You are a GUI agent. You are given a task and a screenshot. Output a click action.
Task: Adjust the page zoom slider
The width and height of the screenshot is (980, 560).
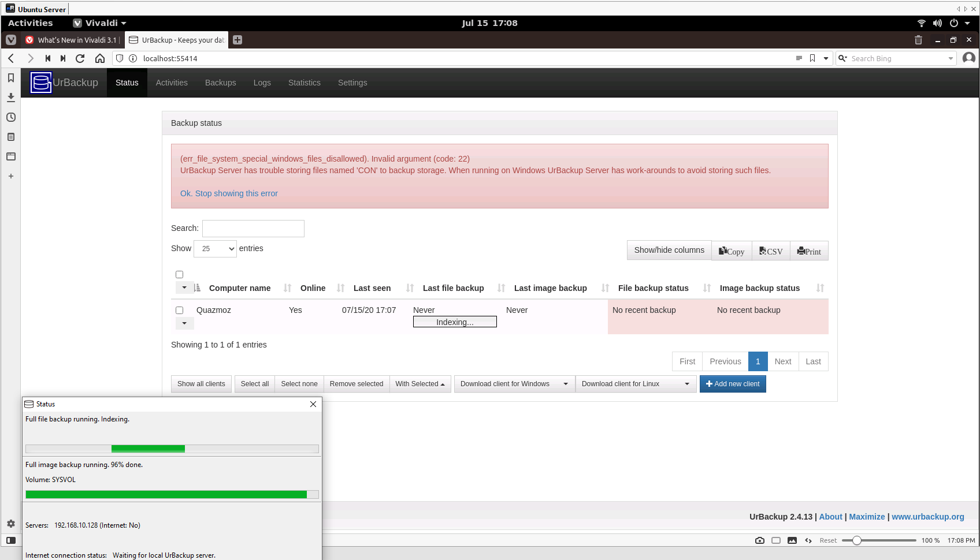pos(879,540)
